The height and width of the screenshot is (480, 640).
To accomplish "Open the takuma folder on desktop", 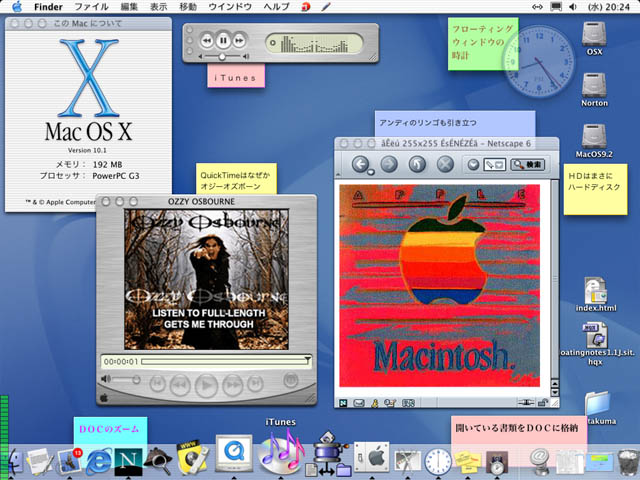I will point(600,407).
